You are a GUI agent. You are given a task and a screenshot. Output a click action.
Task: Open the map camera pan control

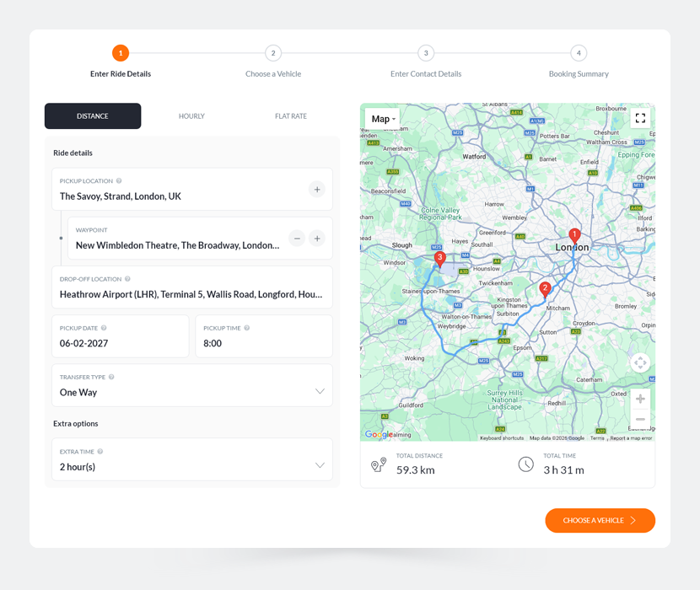(x=640, y=362)
